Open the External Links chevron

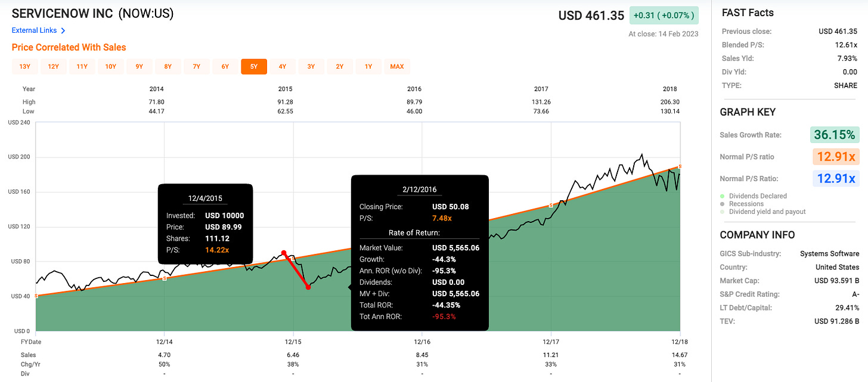pyautogui.click(x=63, y=30)
